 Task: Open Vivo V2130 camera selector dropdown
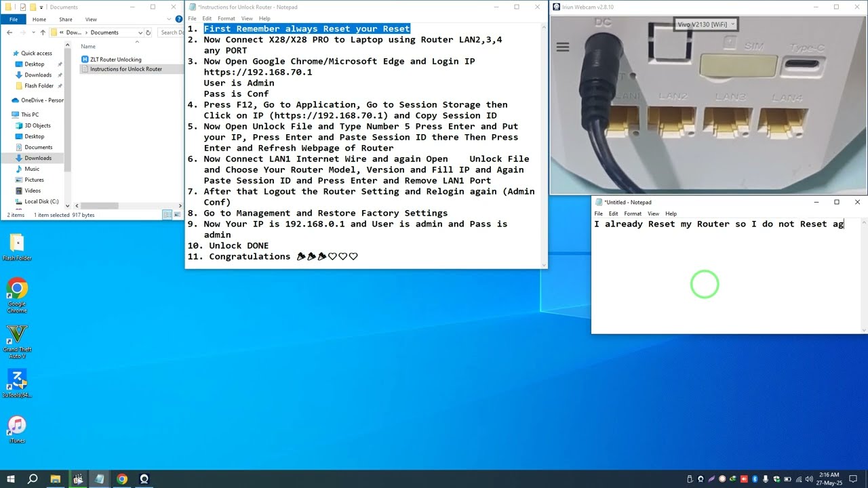coord(706,24)
